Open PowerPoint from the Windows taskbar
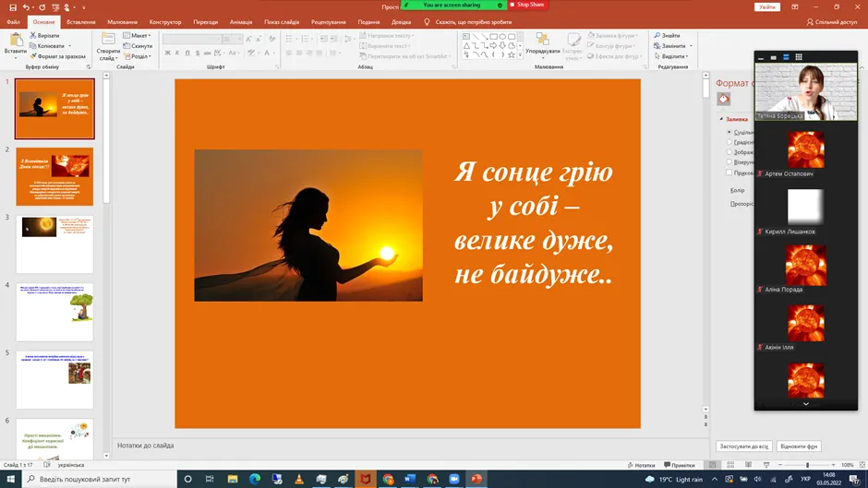 (x=476, y=480)
